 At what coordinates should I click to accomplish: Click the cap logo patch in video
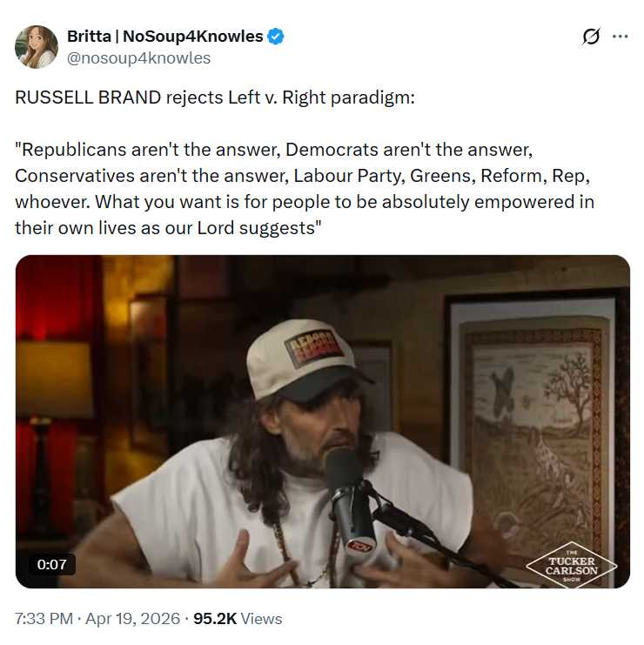[x=315, y=349]
